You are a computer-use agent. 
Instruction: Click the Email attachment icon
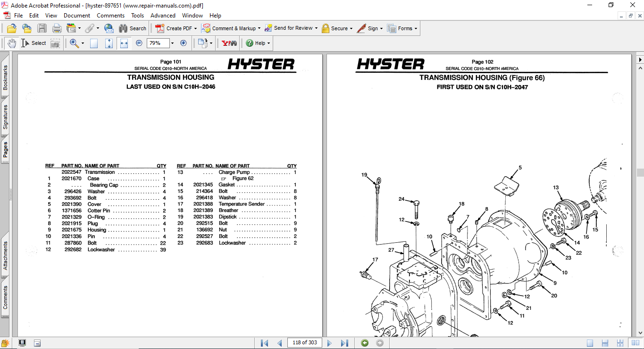pos(109,28)
